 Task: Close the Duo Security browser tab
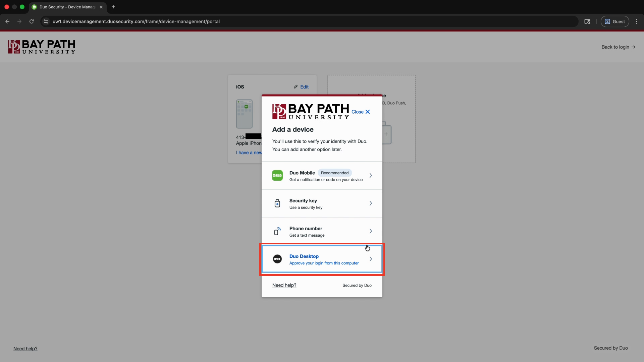(x=101, y=7)
